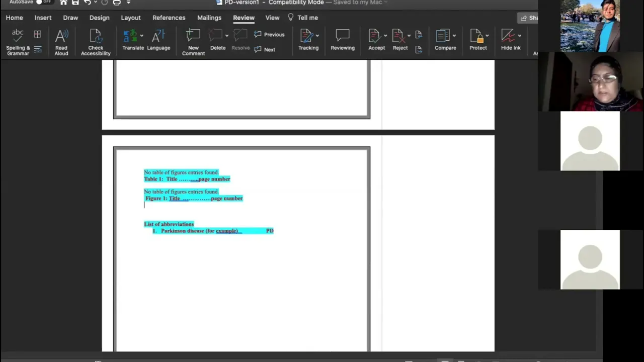
Task: Go to the Next comment
Action: tap(265, 49)
